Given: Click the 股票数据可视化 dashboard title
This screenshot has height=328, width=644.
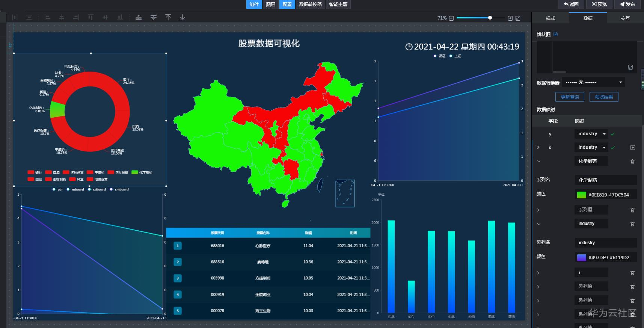Looking at the screenshot, I should [x=269, y=44].
